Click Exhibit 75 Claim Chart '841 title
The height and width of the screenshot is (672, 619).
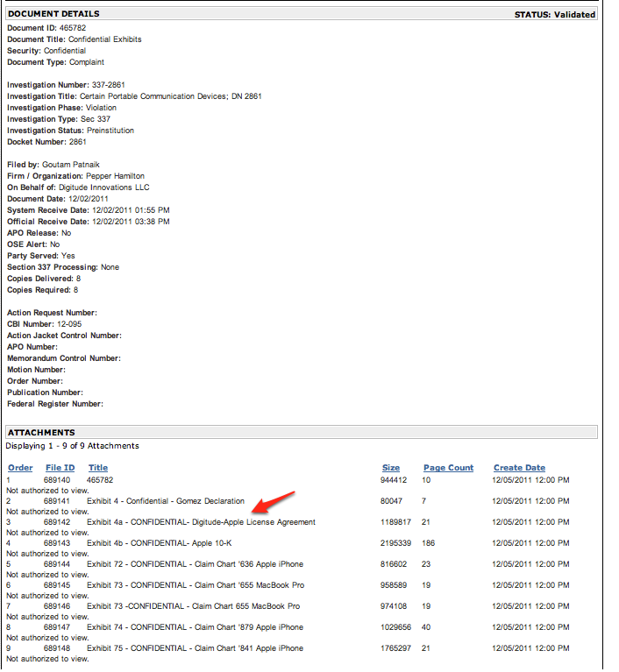tap(195, 648)
